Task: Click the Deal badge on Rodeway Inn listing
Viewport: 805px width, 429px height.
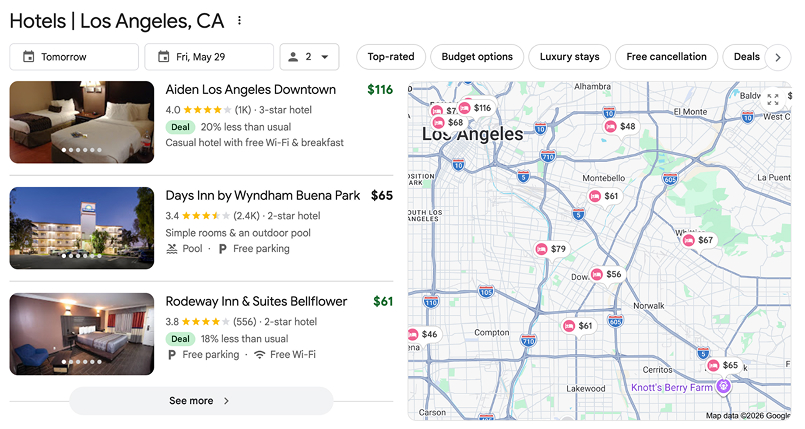Action: tap(180, 339)
